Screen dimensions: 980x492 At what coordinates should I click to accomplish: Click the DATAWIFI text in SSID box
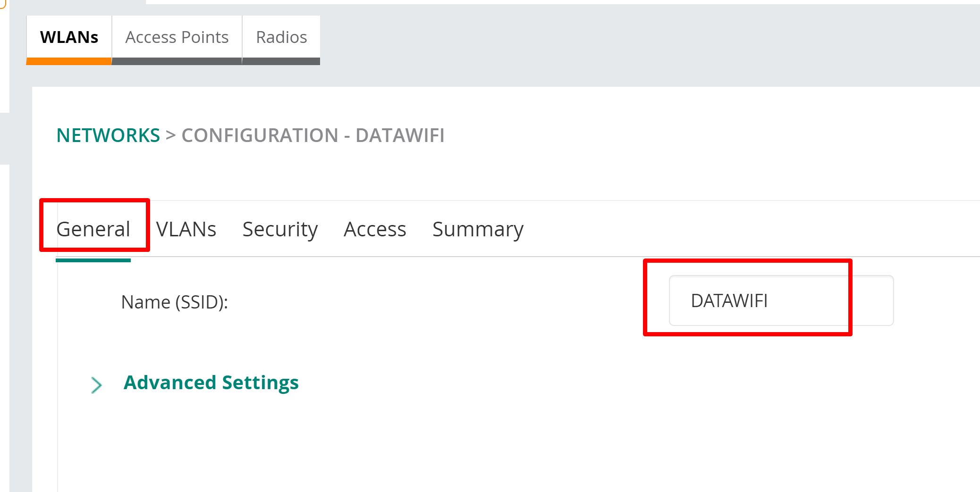click(729, 300)
